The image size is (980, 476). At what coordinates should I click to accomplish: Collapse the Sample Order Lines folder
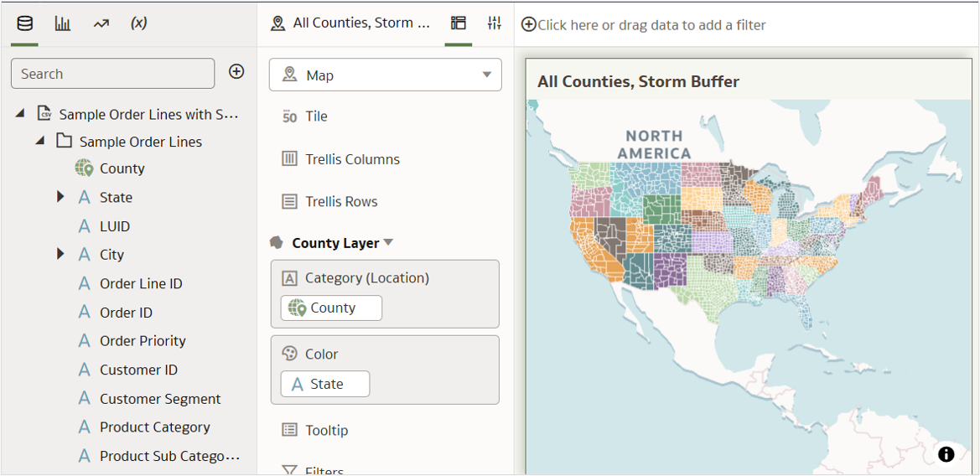[41, 141]
